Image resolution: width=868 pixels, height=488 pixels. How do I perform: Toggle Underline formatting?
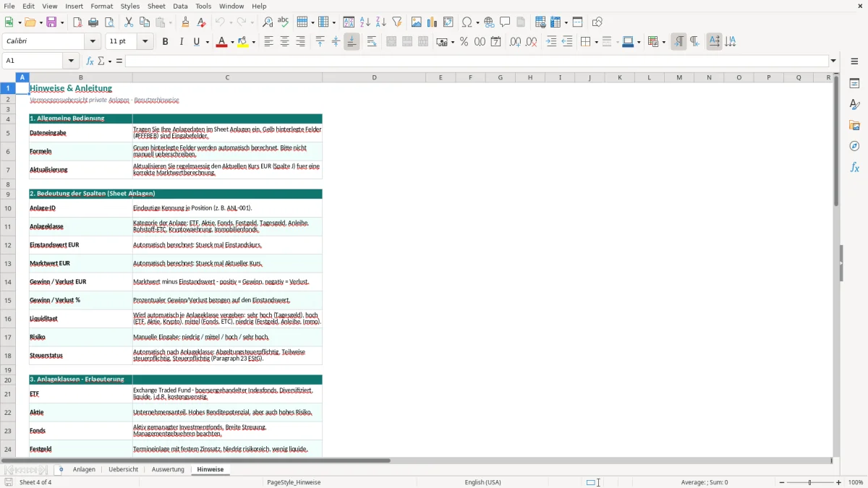click(x=196, y=42)
